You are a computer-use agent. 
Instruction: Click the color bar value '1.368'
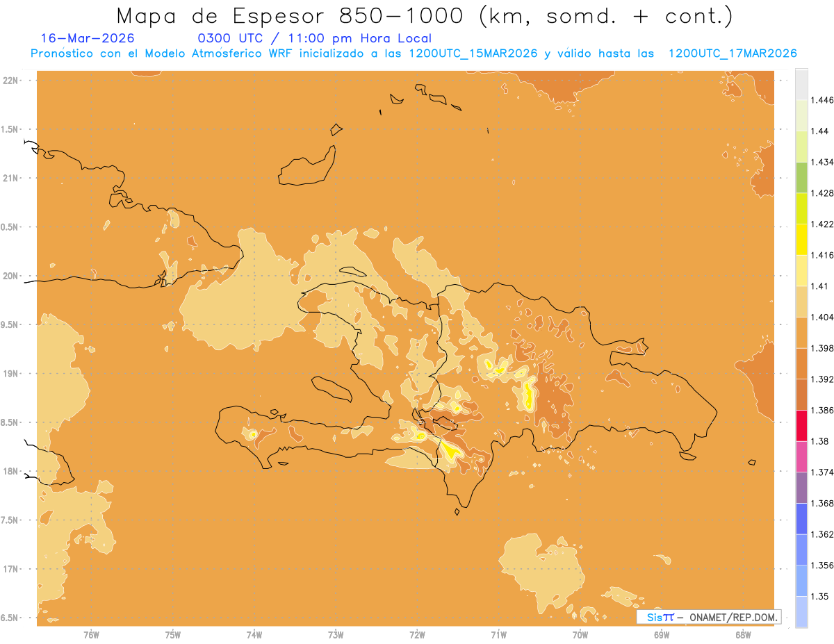(x=822, y=503)
